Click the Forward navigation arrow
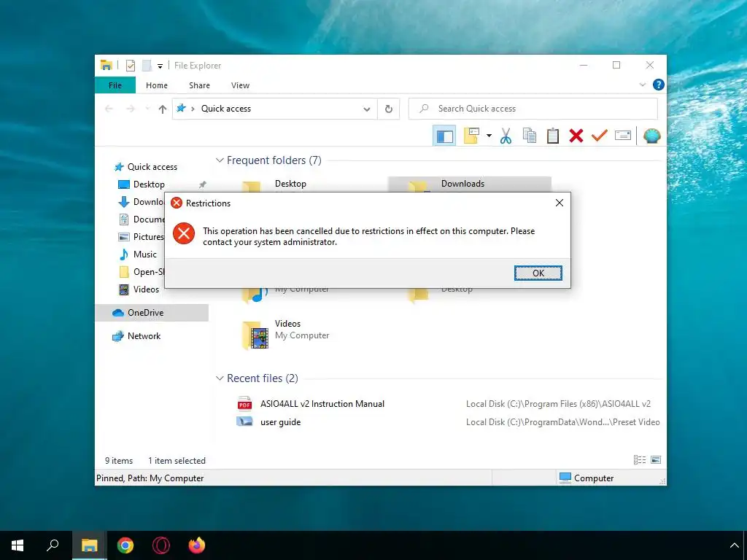Image resolution: width=747 pixels, height=560 pixels. coord(131,109)
